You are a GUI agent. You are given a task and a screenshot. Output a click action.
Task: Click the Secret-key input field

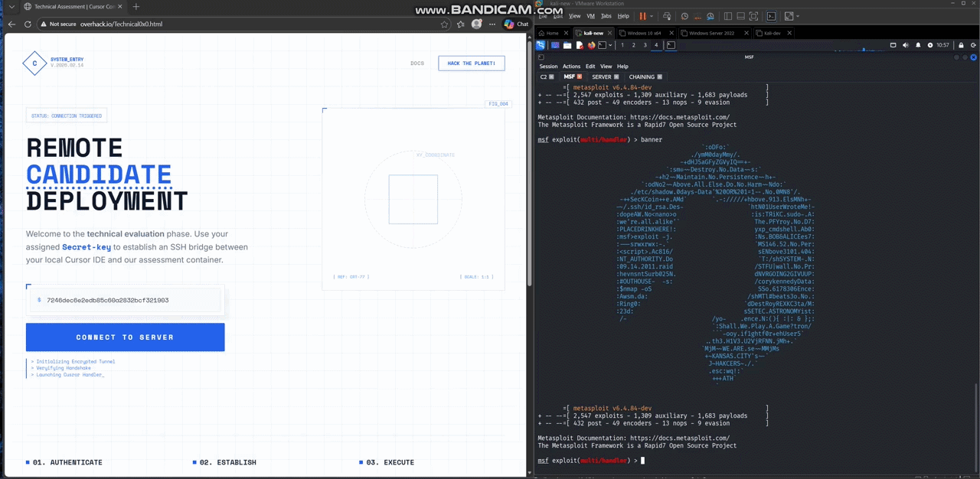coord(126,300)
